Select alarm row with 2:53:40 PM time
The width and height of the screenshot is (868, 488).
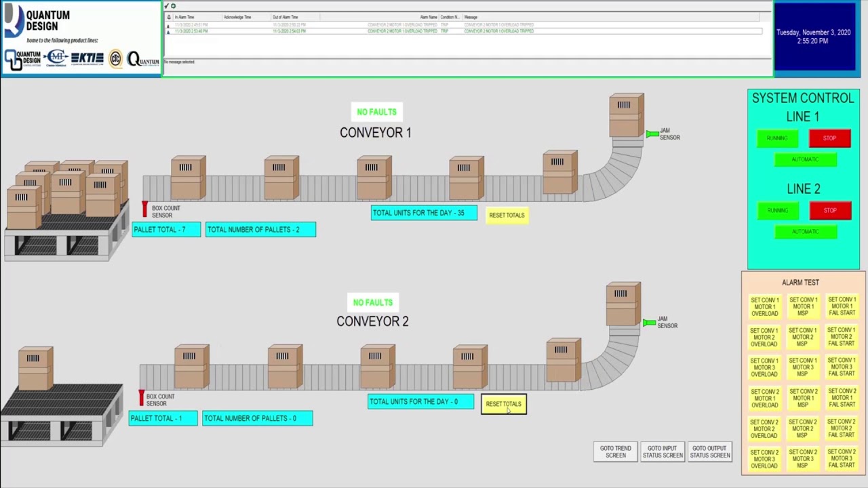click(x=464, y=31)
